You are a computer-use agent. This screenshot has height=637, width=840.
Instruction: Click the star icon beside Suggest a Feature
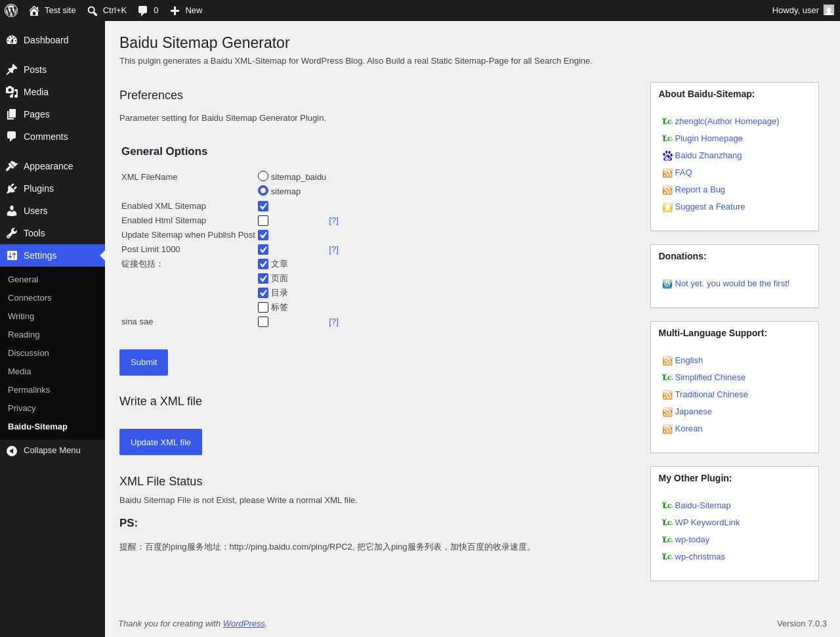(x=667, y=207)
